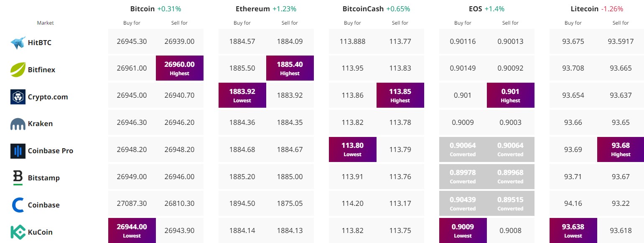Click Bitfinex highest Bitcoin sell price 26960.00
Viewport: 644px width, 243px height.
pos(180,68)
